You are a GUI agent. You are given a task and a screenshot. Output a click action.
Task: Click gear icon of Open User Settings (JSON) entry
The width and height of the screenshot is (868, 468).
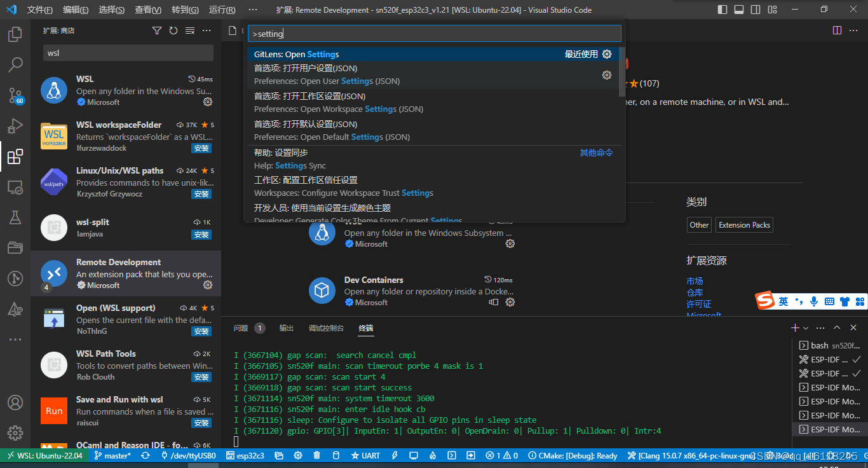pos(607,75)
